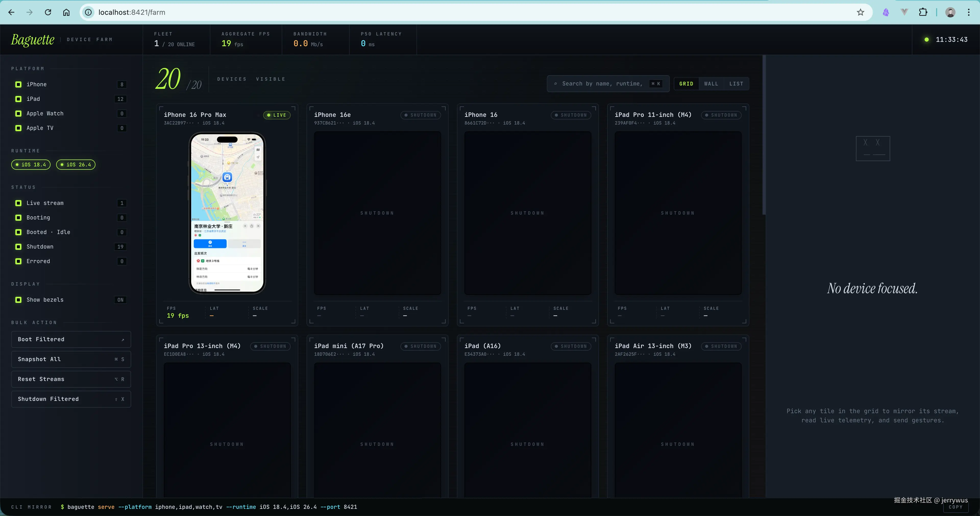Screen dimensions: 980x516
Task: Click the "19 fps" value on iPhone 16 Pro Max tile
Action: [178, 316]
